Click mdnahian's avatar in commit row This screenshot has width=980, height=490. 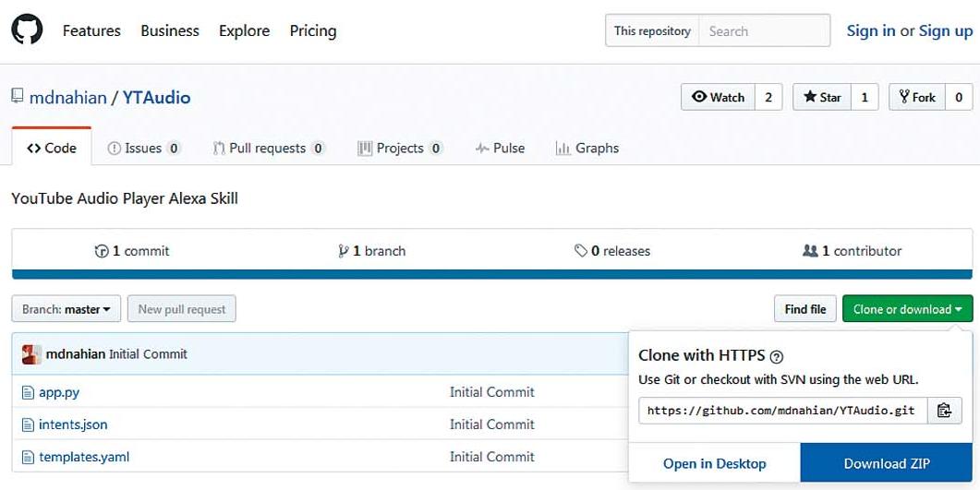31,354
